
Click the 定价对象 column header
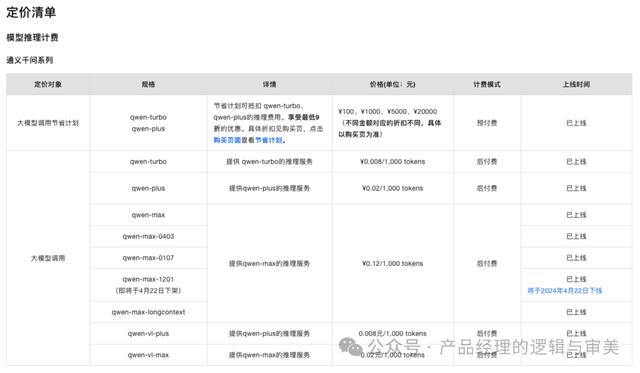click(48, 84)
